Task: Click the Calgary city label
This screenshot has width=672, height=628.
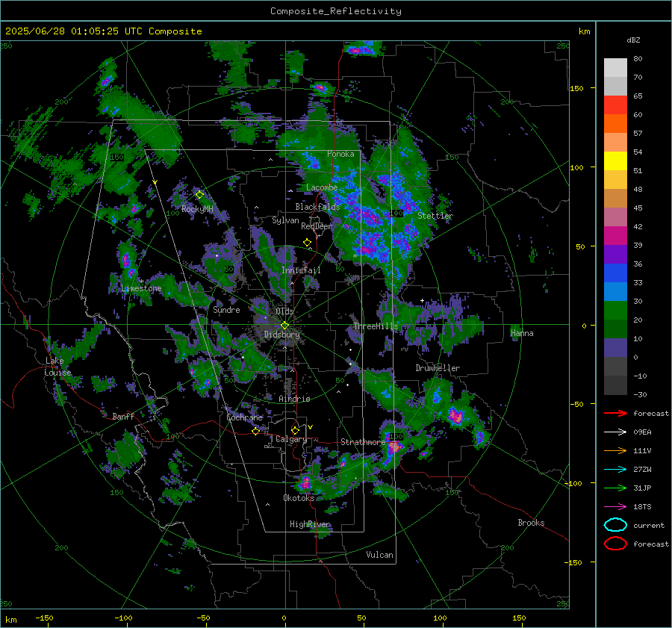Action: (x=291, y=439)
